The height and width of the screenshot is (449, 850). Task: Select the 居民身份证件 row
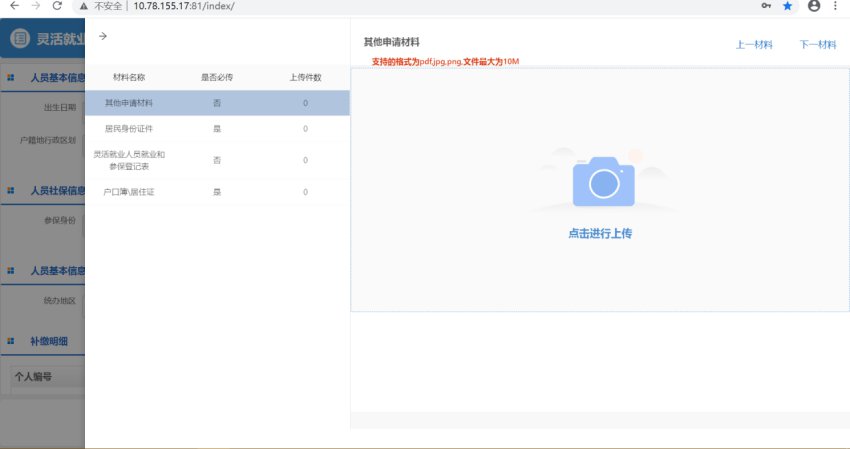[x=128, y=129]
